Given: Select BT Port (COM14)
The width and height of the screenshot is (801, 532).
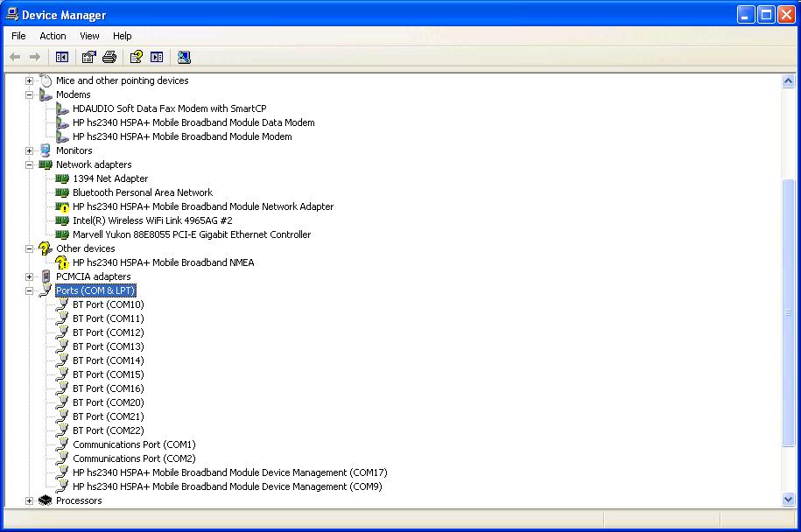Looking at the screenshot, I should click(109, 360).
